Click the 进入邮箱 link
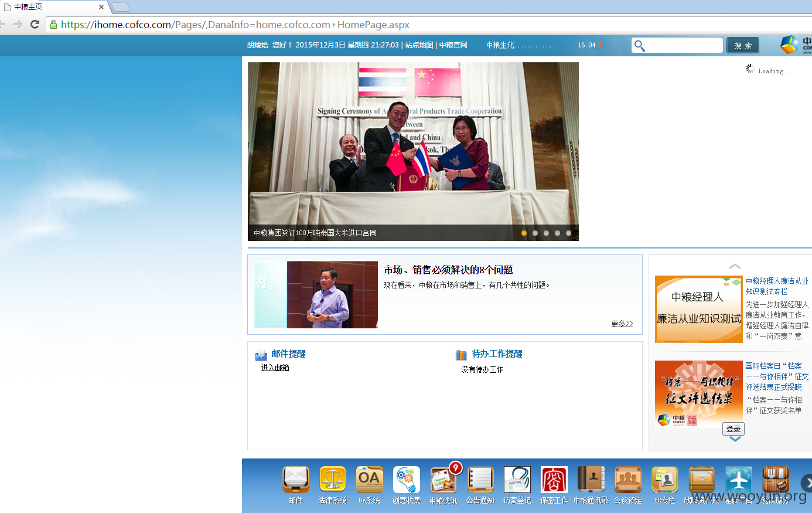The height and width of the screenshot is (513, 812). tap(275, 368)
